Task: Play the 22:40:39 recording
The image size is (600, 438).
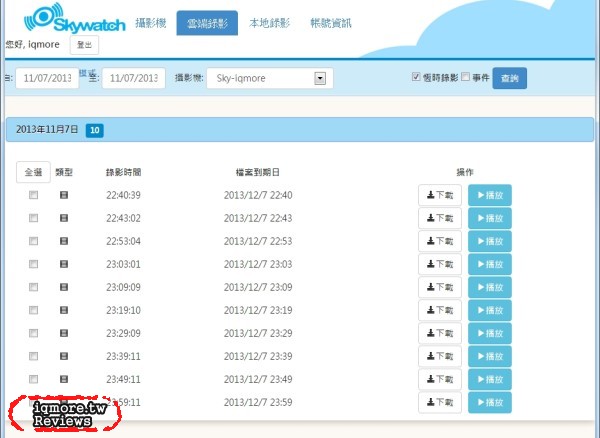Action: coord(490,195)
